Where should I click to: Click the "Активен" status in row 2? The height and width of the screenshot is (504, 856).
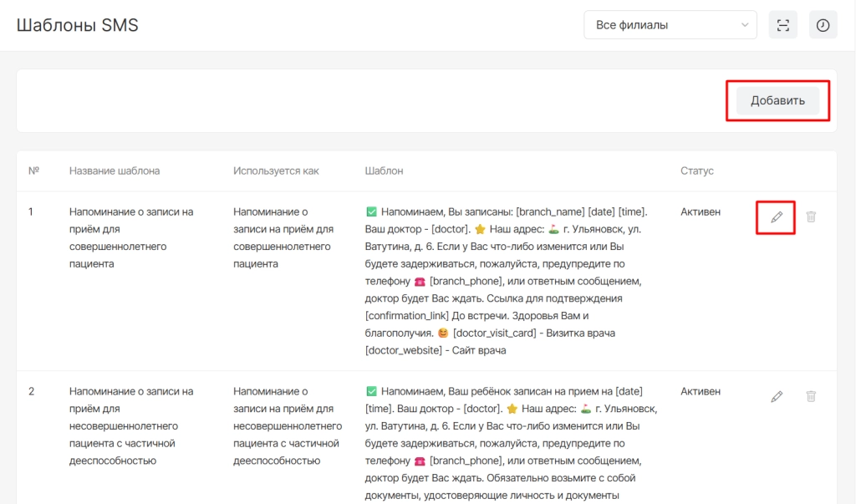click(x=701, y=391)
